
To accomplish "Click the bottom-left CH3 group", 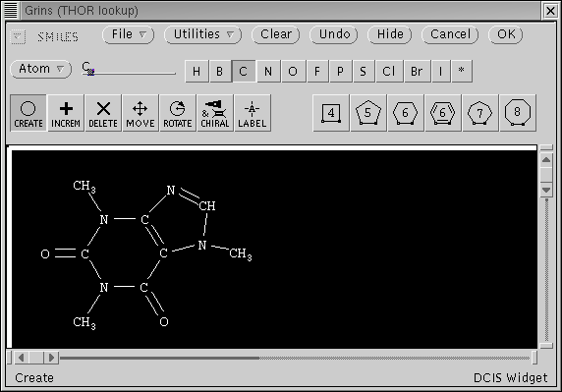I will coord(84,322).
